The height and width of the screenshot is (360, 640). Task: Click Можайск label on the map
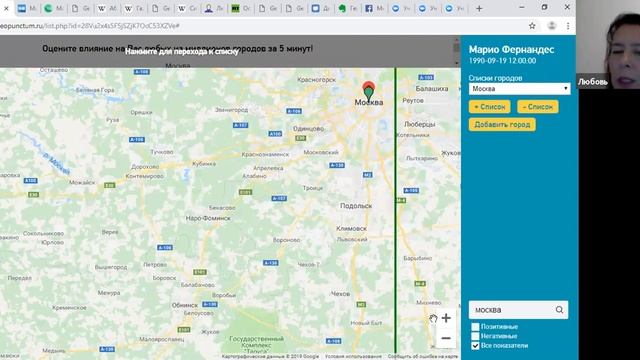[82, 182]
